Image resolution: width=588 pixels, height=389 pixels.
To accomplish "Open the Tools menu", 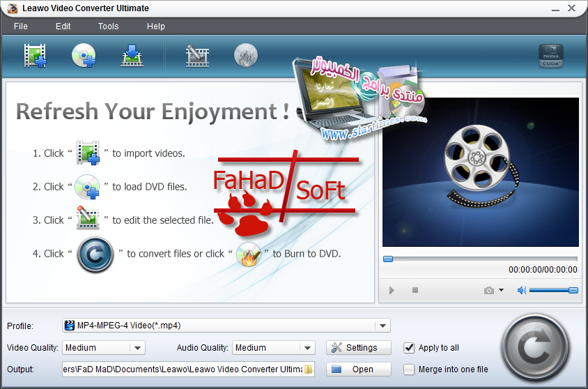I will tap(108, 26).
